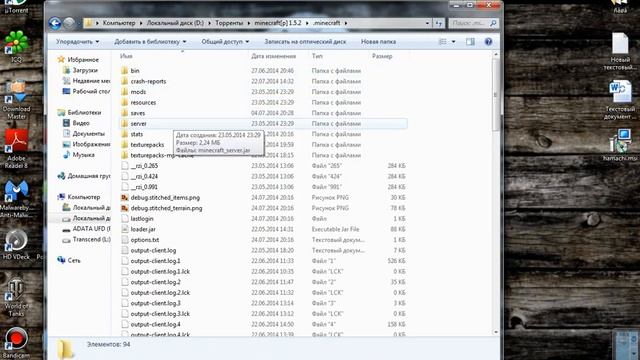Click the file list vertical scrollbar

coord(496,95)
